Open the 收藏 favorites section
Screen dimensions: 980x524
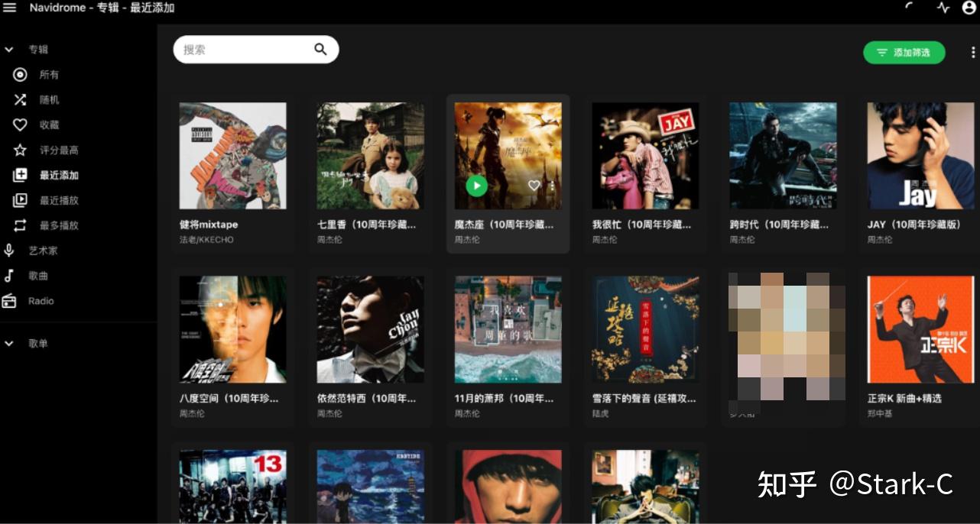click(21, 125)
